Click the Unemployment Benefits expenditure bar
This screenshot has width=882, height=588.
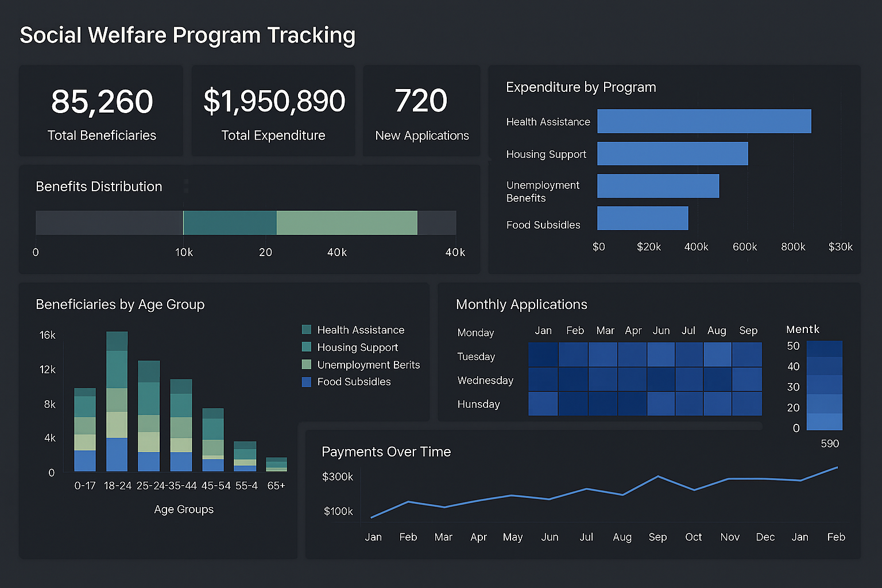click(x=657, y=186)
